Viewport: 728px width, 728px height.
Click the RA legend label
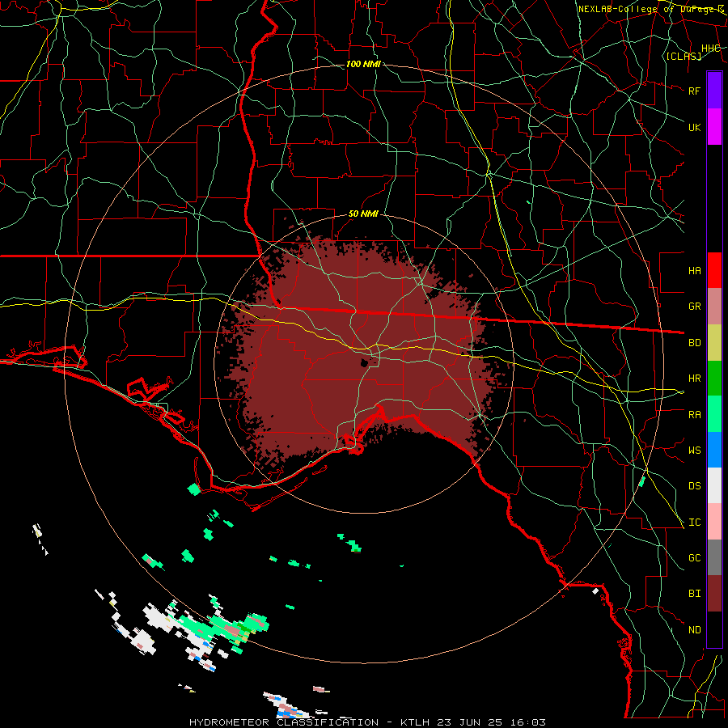point(695,414)
